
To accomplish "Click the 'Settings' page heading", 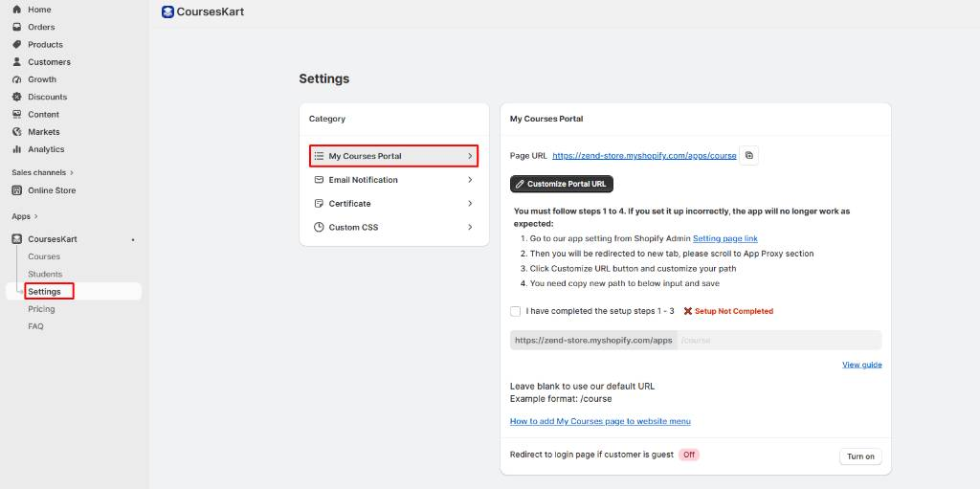I will [x=323, y=78].
